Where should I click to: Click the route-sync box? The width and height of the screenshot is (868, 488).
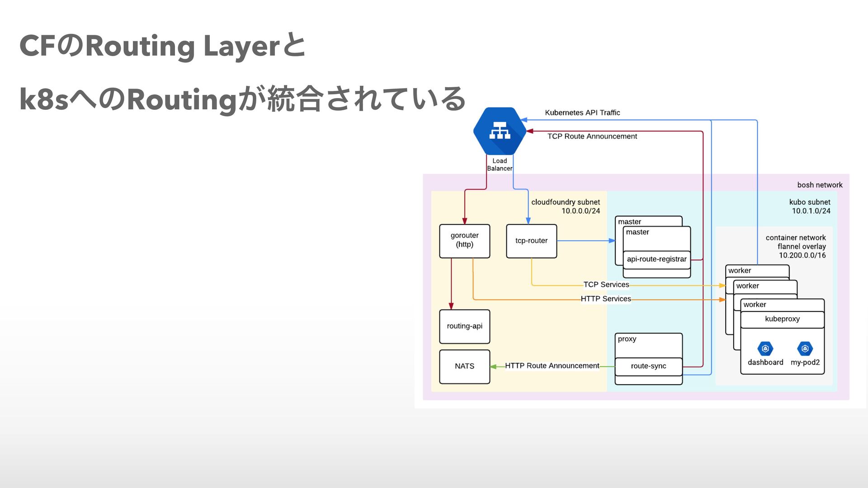(x=648, y=366)
